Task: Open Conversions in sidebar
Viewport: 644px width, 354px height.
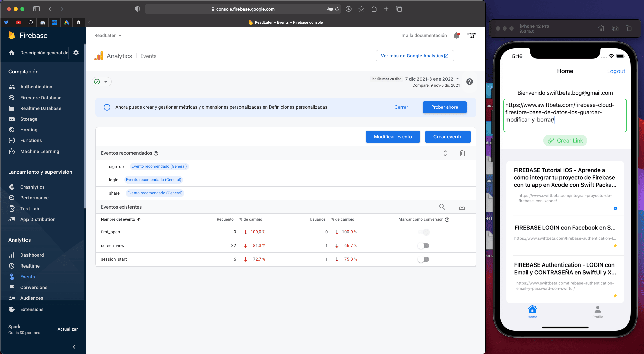Action: 34,287
